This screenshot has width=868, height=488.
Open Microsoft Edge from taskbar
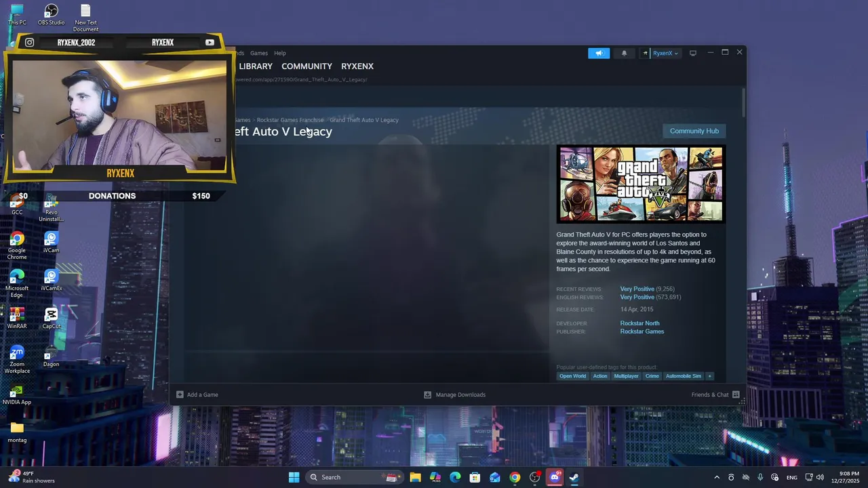point(455,477)
